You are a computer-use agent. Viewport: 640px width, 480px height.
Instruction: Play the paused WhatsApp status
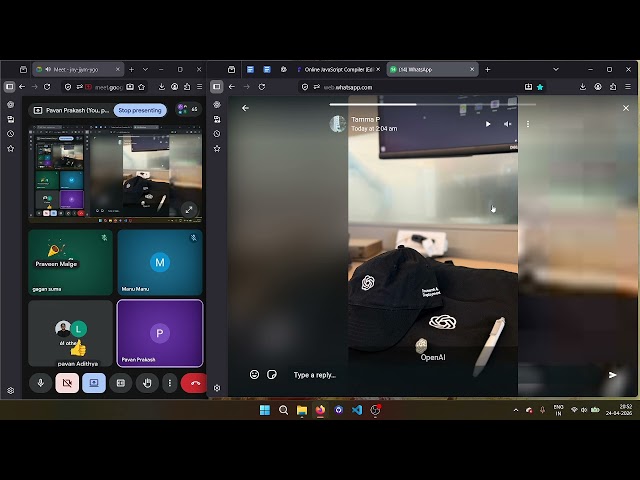click(488, 124)
